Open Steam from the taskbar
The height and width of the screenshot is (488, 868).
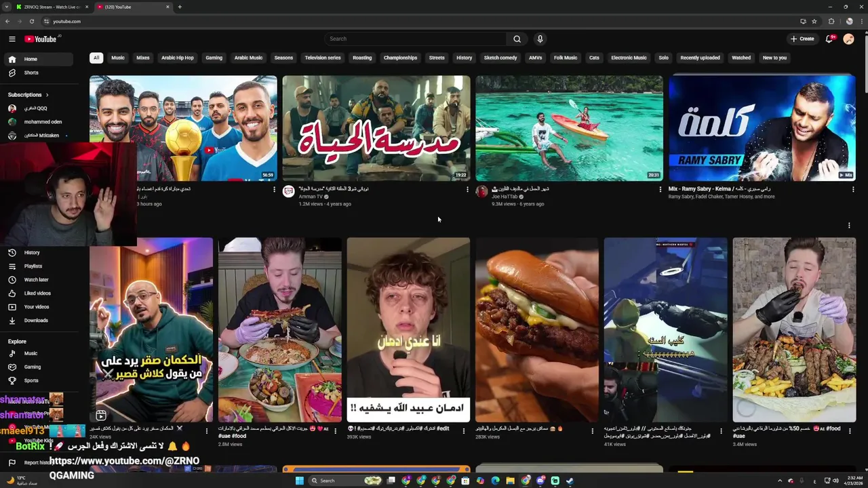click(x=570, y=481)
